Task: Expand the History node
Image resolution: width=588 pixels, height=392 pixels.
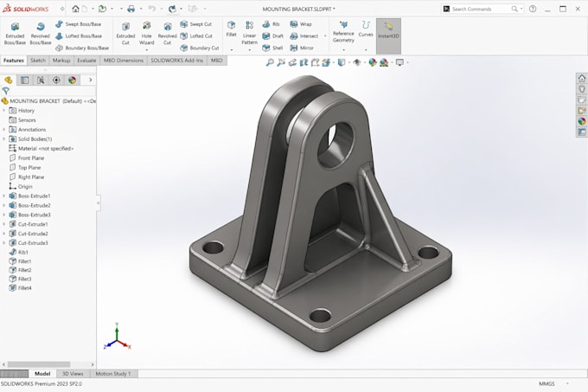Action: point(4,110)
